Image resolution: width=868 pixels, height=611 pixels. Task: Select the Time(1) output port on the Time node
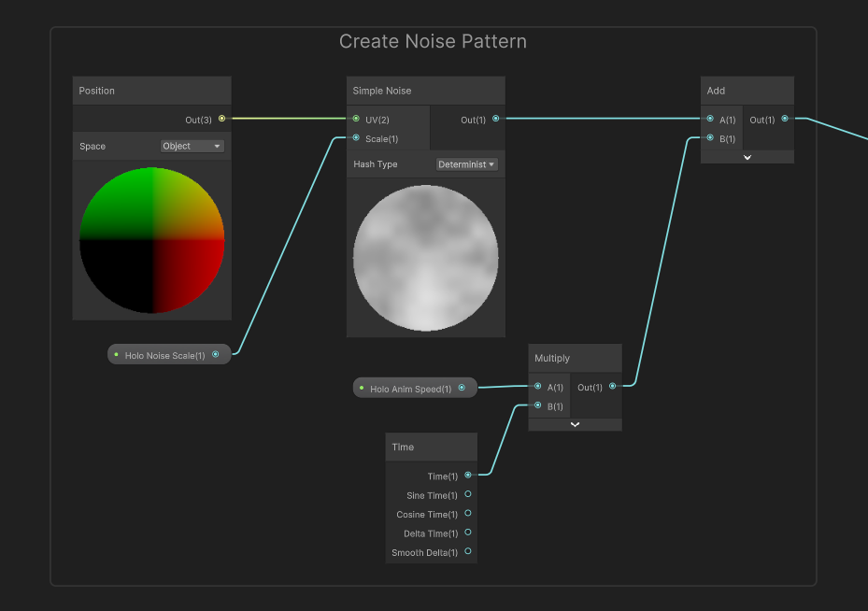point(467,476)
